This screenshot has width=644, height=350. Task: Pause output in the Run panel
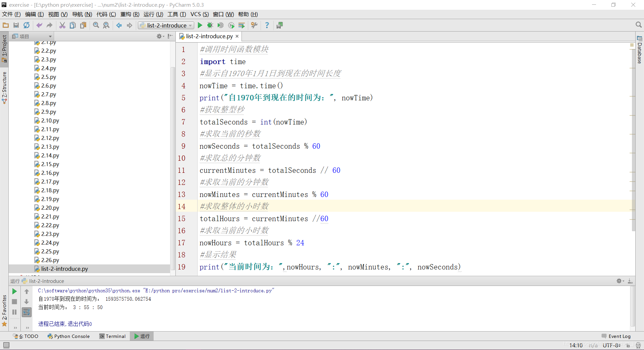click(14, 312)
